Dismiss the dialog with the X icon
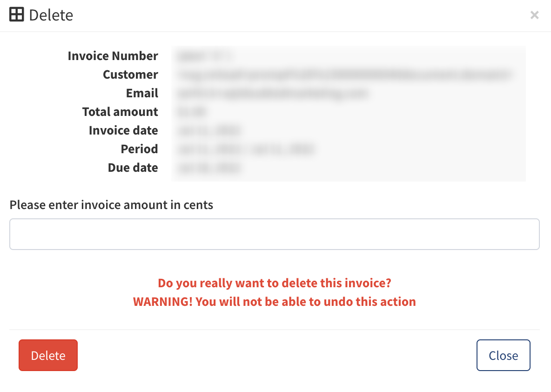 tap(535, 15)
